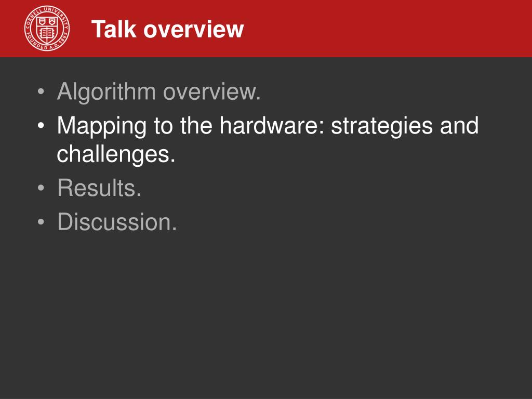
Task: Click the bullet dot beside 'Results.'
Action: (41, 188)
